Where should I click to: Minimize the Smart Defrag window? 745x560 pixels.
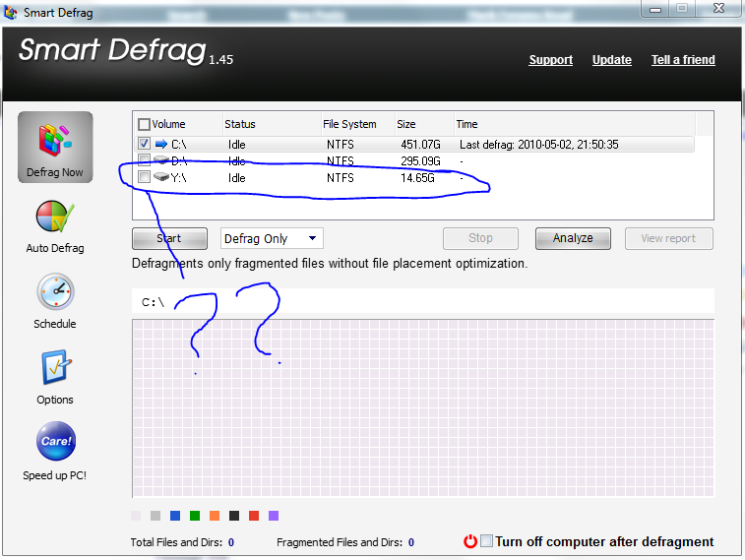(655, 9)
